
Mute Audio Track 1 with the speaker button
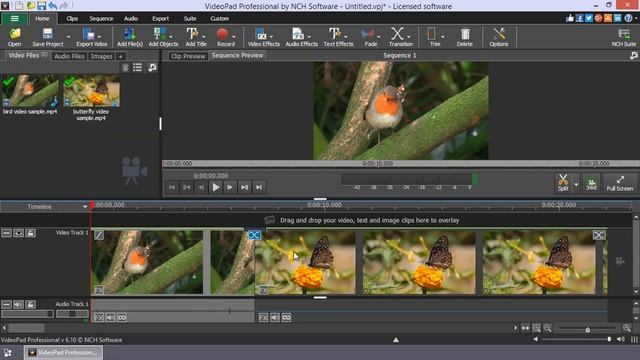(x=19, y=304)
